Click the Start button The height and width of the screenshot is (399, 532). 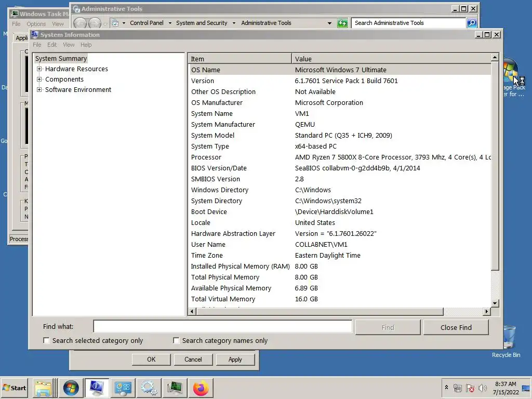tap(14, 388)
